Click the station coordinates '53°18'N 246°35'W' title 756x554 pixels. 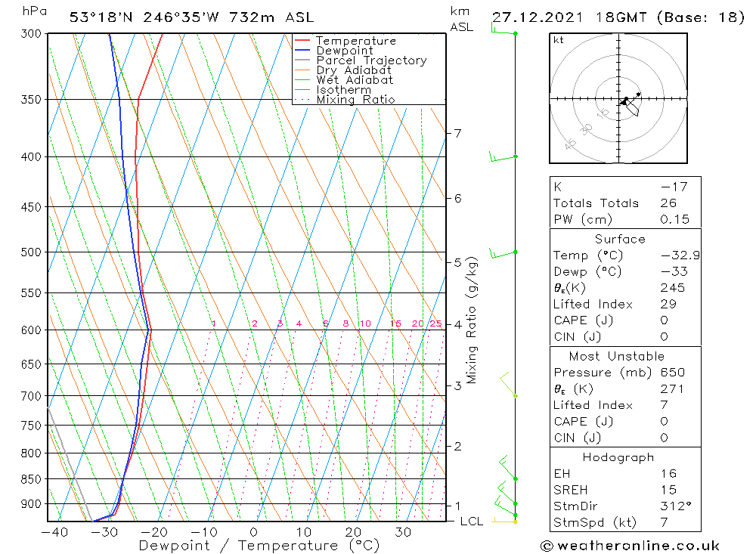pos(144,17)
